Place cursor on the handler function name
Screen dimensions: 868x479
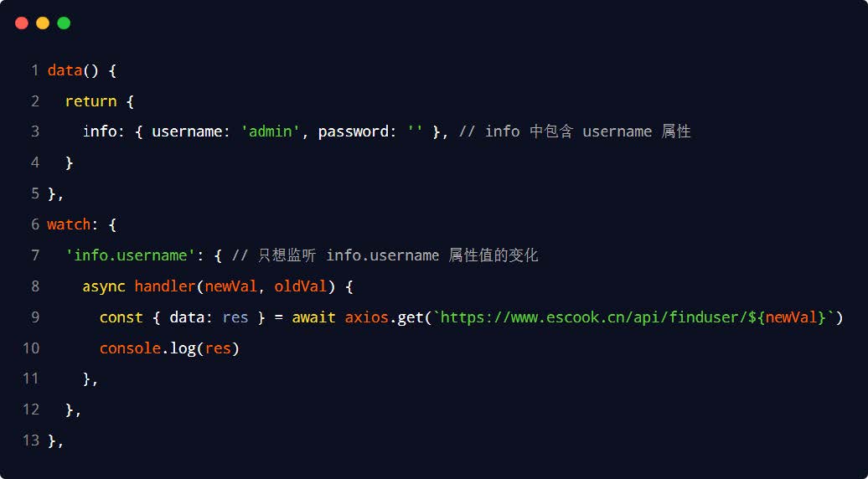tap(164, 286)
